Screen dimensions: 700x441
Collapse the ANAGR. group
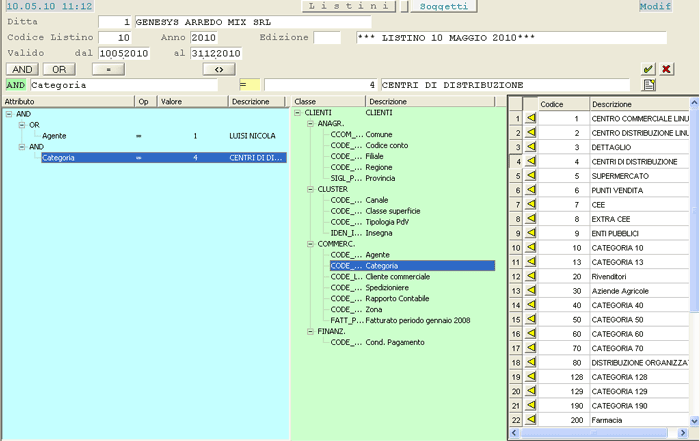pos(310,124)
